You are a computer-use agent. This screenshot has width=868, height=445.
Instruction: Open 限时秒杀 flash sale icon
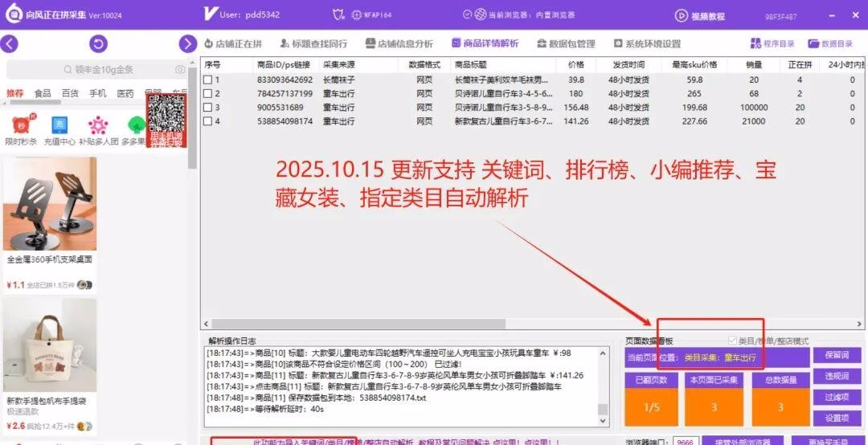(20, 125)
